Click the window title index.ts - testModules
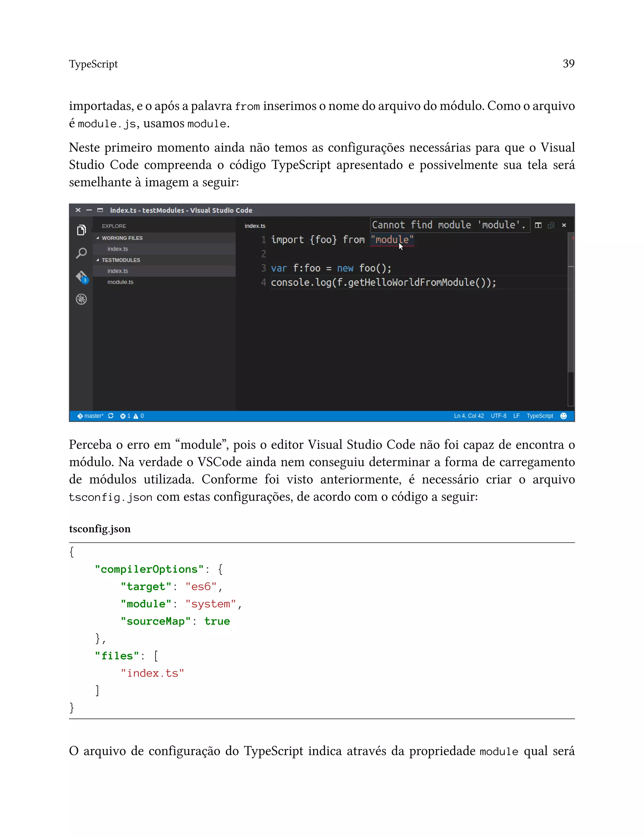The height and width of the screenshot is (838, 644). [x=181, y=210]
